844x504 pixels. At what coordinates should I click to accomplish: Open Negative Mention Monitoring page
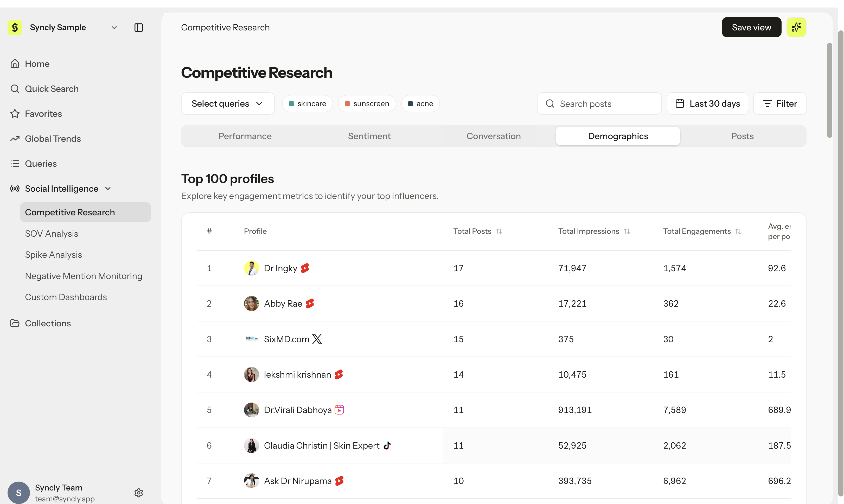tap(84, 276)
